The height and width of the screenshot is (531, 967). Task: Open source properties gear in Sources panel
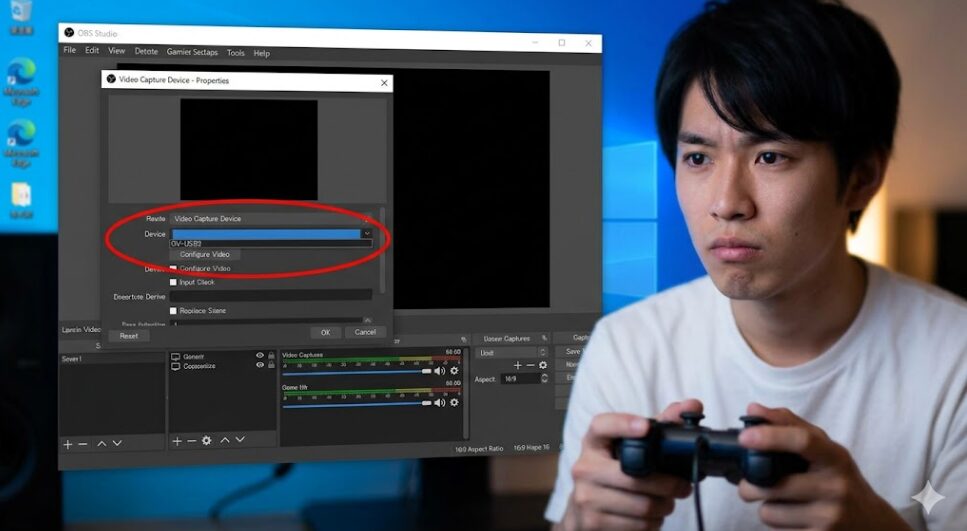tap(207, 440)
